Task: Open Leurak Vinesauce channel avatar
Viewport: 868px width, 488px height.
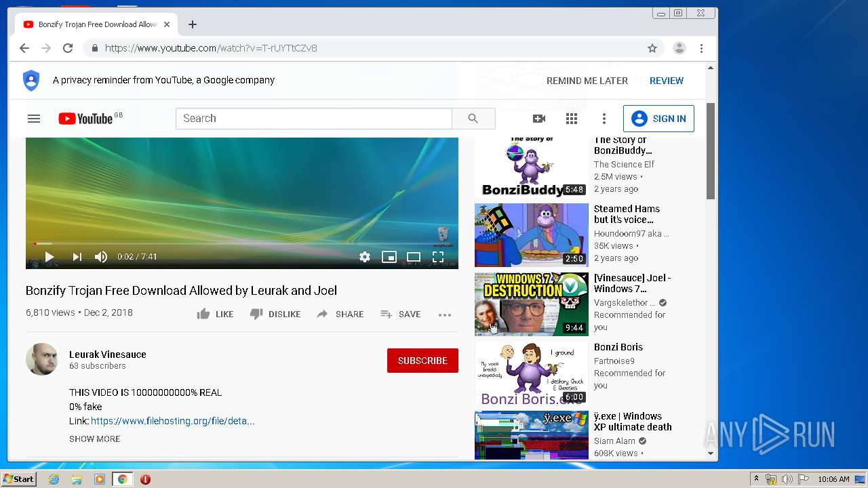Action: pos(42,359)
